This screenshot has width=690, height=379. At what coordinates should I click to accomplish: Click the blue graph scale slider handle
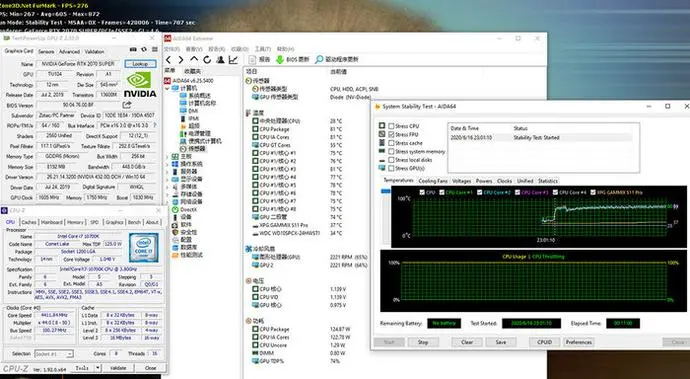point(385,191)
